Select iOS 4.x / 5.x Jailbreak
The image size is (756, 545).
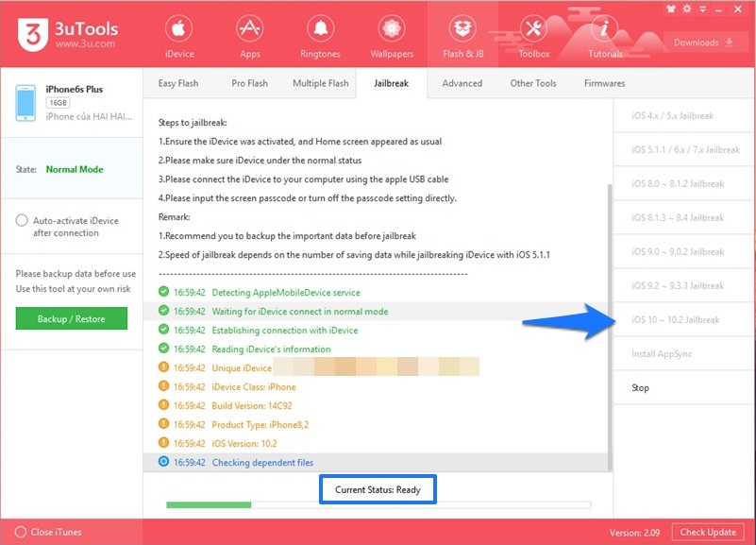683,116
